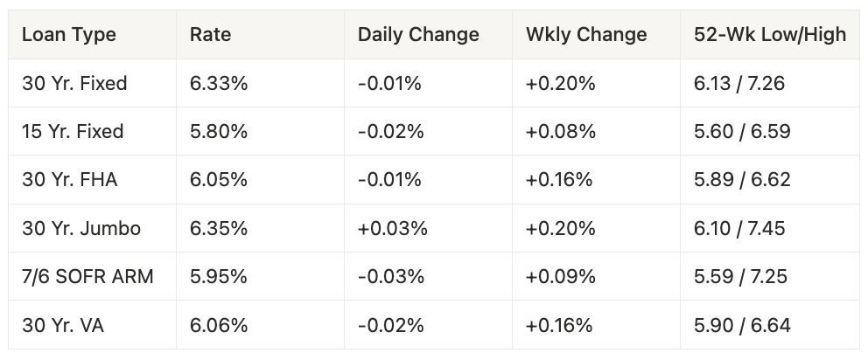Image resolution: width=868 pixels, height=360 pixels.
Task: Click the 6.35% Jumbo rate cell
Action: [219, 229]
